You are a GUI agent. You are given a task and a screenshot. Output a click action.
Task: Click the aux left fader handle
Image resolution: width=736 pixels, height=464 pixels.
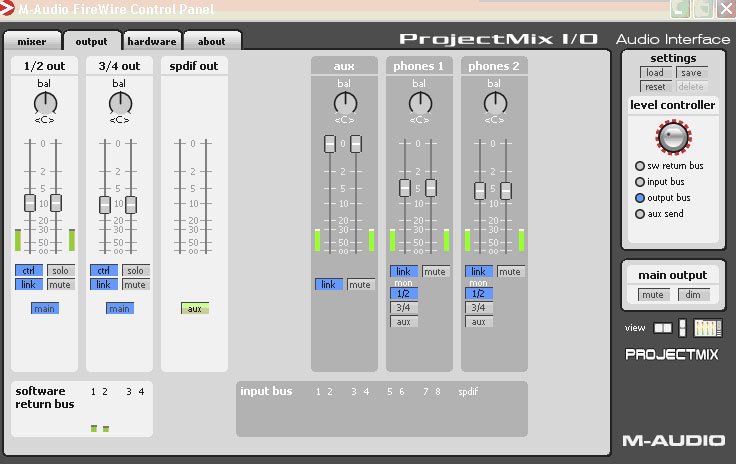click(x=330, y=144)
